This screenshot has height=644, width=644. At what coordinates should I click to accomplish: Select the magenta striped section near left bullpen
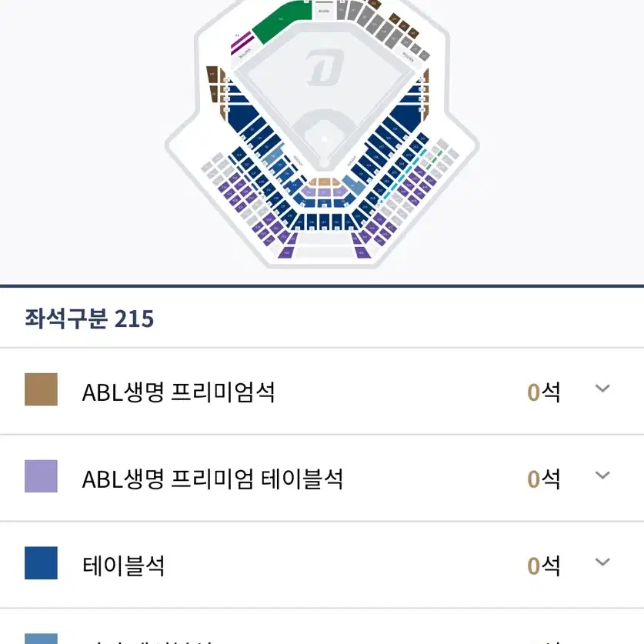[242, 43]
